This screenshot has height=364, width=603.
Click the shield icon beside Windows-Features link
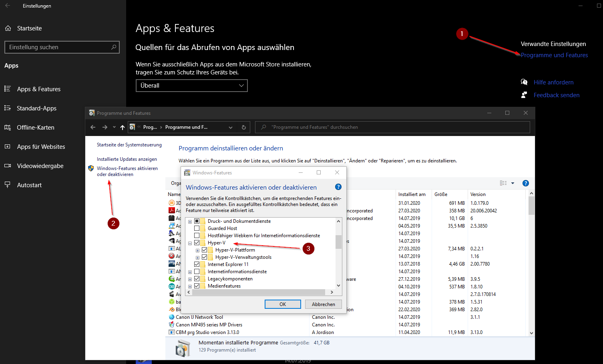pos(91,168)
